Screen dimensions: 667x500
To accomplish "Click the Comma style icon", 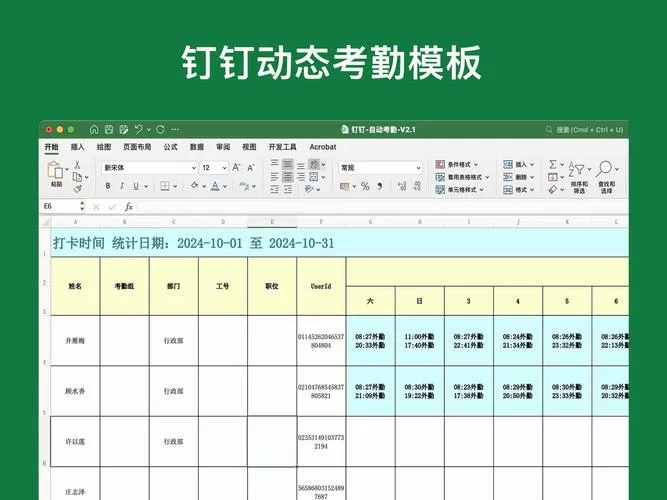I will pyautogui.click(x=379, y=186).
